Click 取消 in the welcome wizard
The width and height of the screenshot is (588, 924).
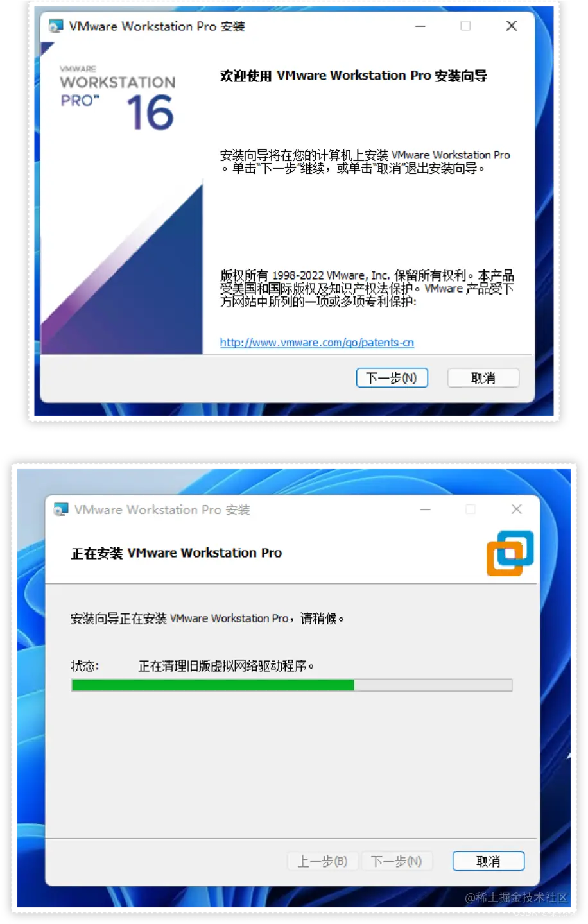click(x=483, y=378)
